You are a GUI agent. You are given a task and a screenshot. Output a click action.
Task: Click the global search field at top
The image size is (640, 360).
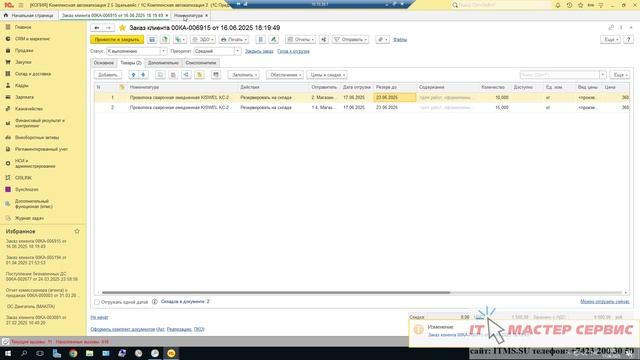[x=504, y=5]
